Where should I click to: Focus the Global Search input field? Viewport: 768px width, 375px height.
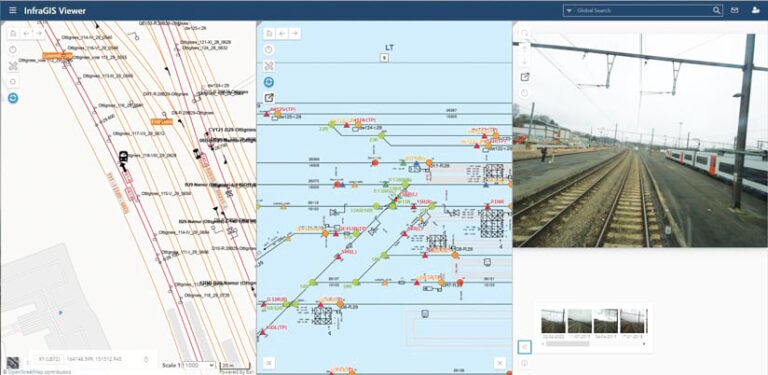[x=643, y=10]
